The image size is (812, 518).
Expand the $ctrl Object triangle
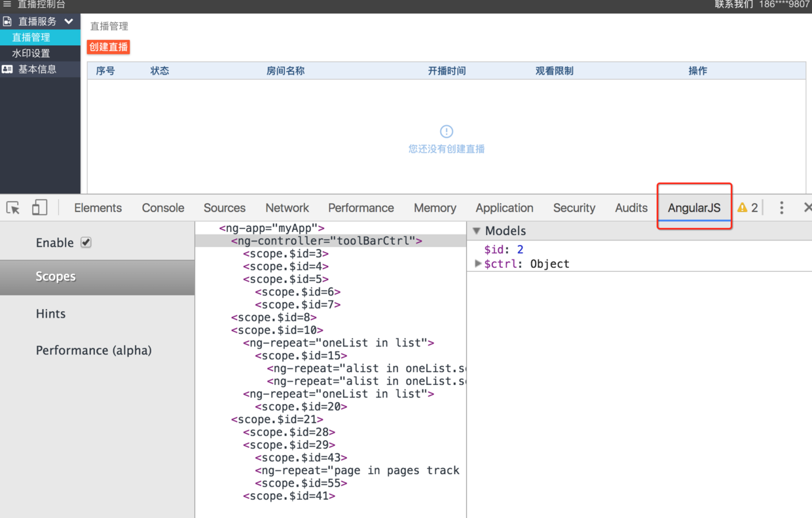478,263
